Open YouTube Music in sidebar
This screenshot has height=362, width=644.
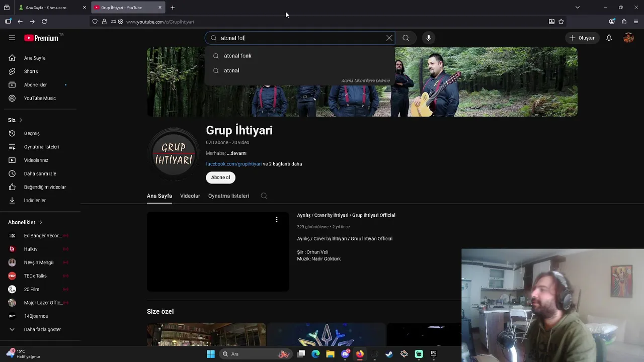tap(40, 98)
